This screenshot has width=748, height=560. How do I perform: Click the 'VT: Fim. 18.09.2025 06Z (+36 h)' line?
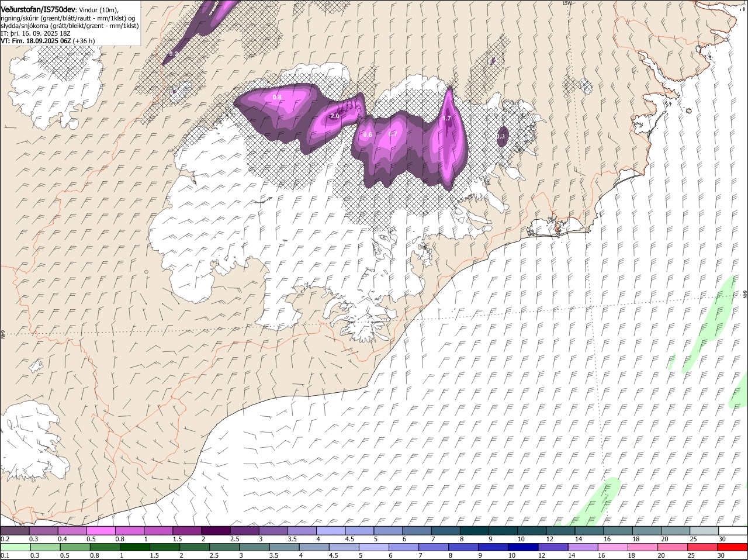point(48,41)
